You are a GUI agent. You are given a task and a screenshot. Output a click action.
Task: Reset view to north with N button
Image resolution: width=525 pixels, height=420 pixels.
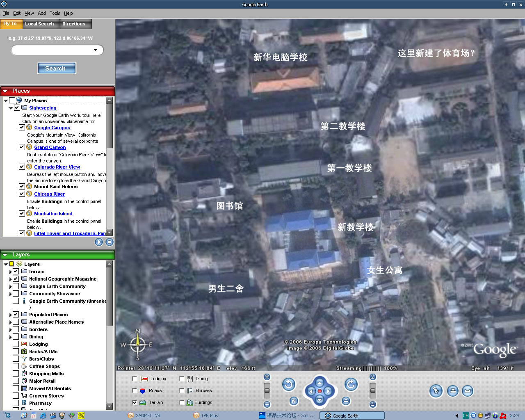click(x=294, y=401)
